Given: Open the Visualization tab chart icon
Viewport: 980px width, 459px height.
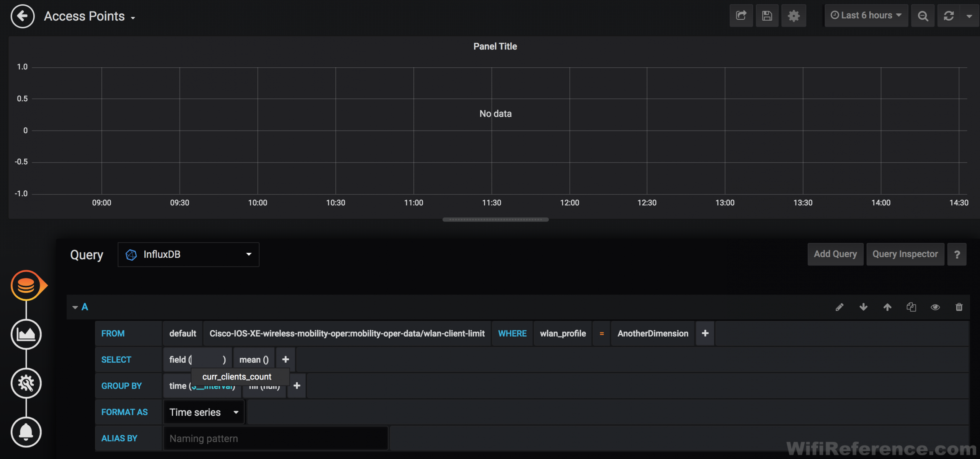Looking at the screenshot, I should pyautogui.click(x=26, y=334).
